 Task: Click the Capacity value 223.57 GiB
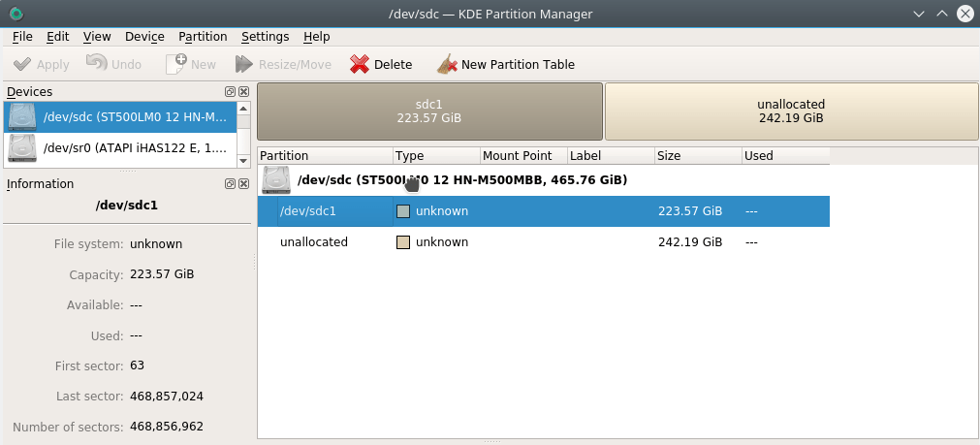coord(162,274)
